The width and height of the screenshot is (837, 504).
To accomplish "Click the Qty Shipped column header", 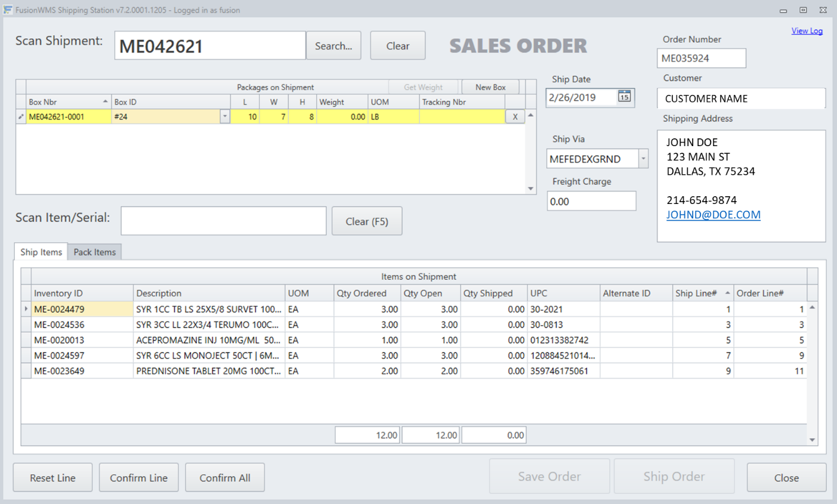I will click(x=494, y=293).
